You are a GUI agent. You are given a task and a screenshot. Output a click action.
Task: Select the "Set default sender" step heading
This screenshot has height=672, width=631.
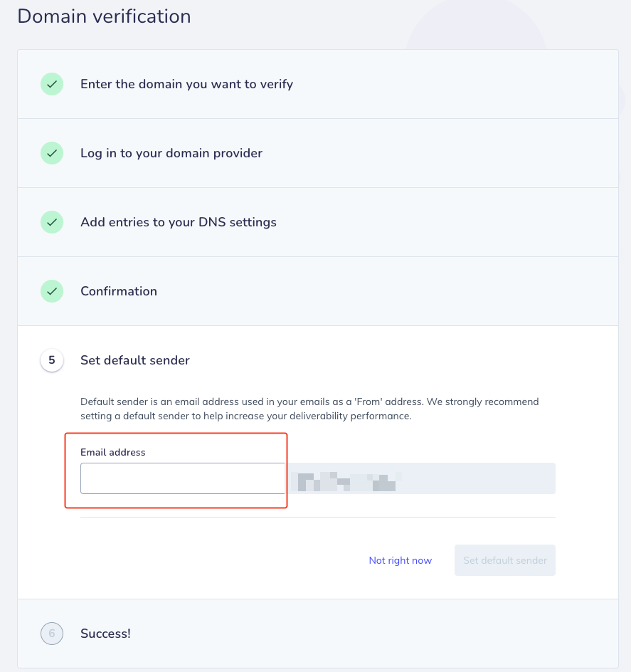pos(135,360)
